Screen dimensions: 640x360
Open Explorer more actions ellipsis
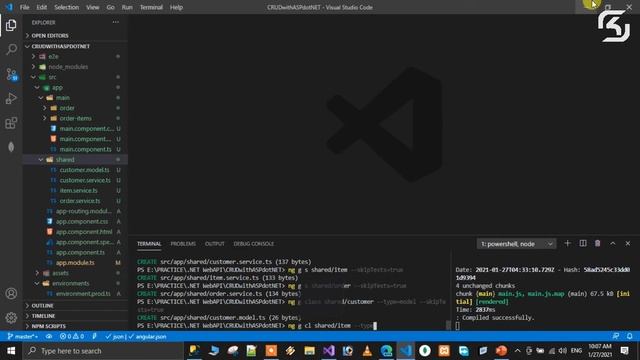[116, 22]
